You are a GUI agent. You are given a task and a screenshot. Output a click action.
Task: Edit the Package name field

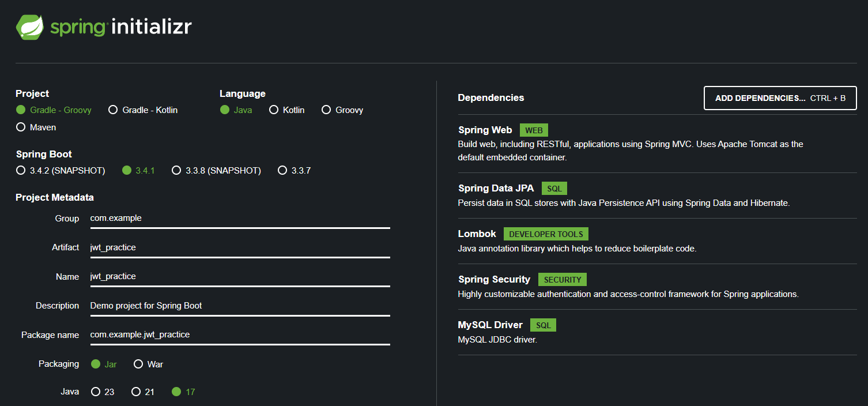(x=240, y=335)
